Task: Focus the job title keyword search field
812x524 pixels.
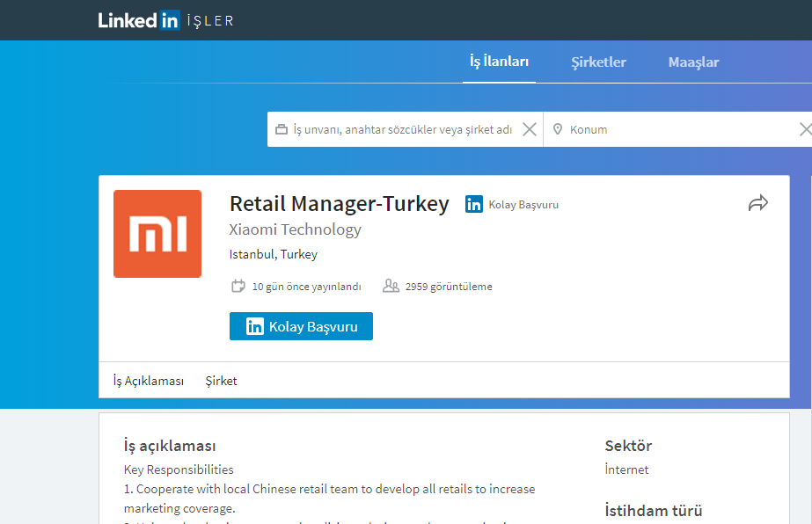Action: pos(402,130)
